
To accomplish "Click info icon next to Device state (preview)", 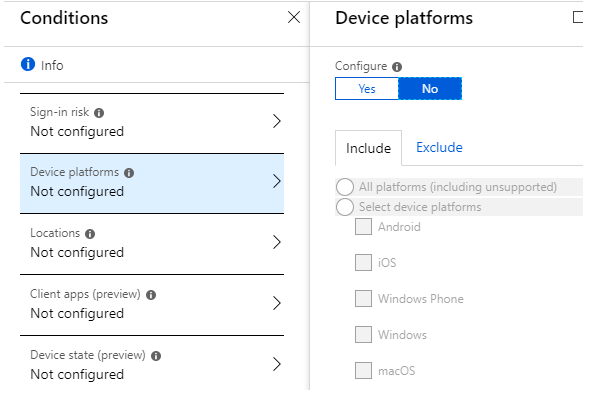I will click(x=156, y=356).
